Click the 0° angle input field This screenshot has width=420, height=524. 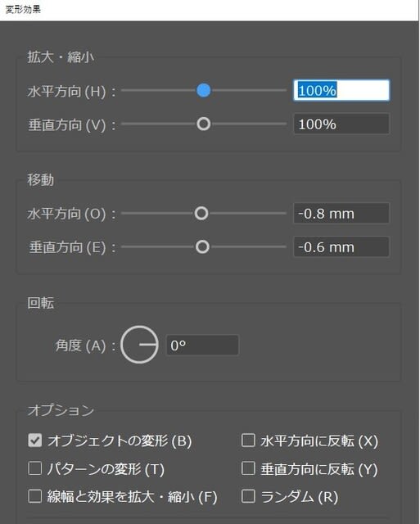[202, 345]
